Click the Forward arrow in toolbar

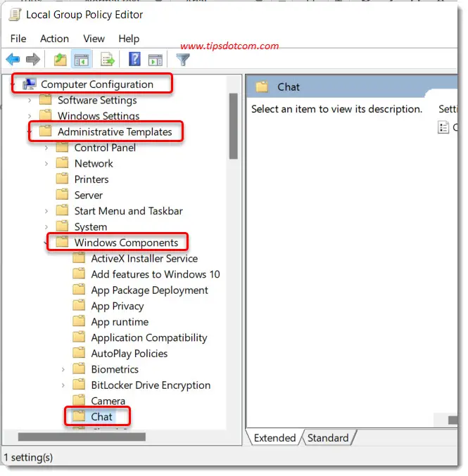32,60
